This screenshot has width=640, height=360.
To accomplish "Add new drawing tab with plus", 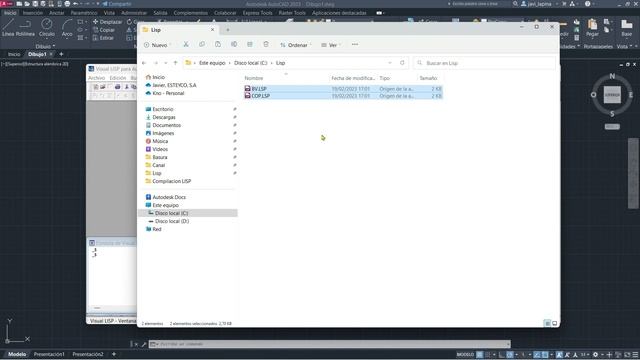I will [61, 54].
